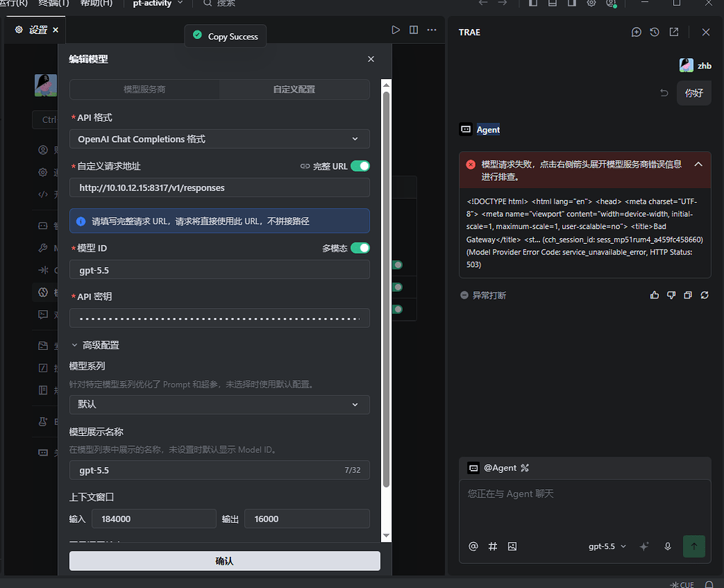This screenshot has width=724, height=588.
Task: Click the API 密钥 password field
Action: pos(219,318)
